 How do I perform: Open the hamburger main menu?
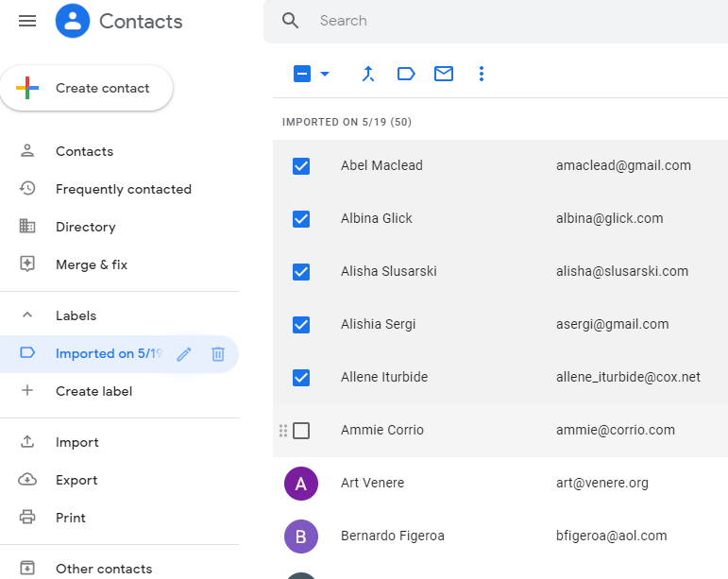27,21
